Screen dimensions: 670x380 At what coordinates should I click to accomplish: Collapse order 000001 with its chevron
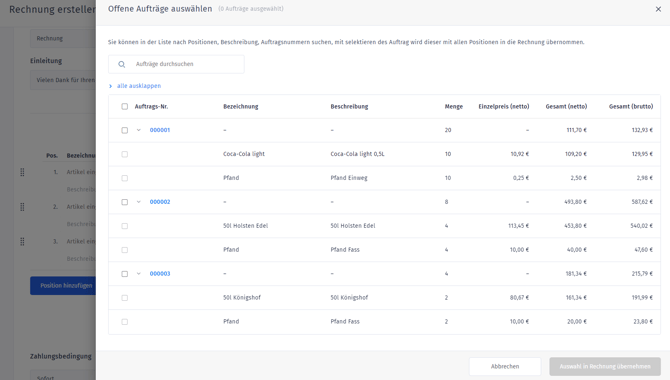click(x=138, y=130)
